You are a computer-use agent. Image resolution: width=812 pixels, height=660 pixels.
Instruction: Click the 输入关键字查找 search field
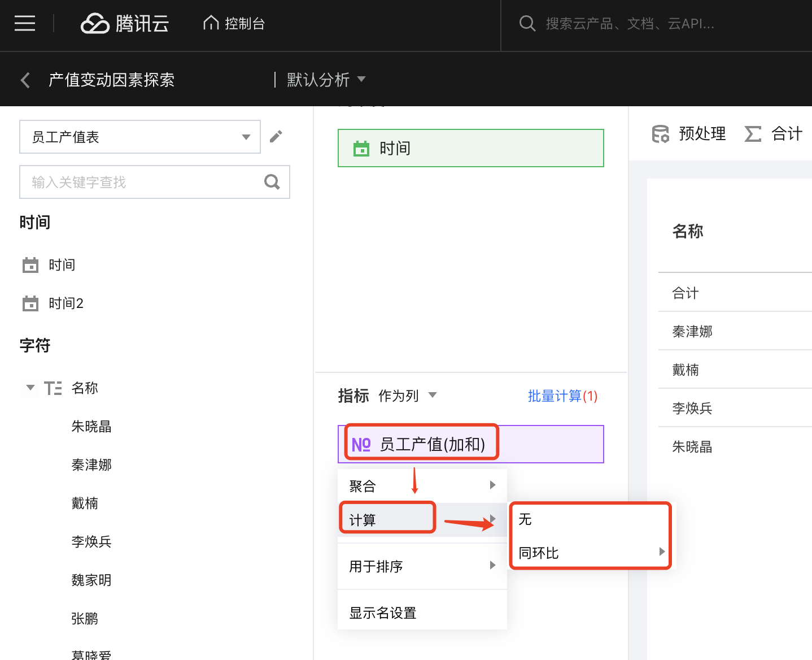141,182
